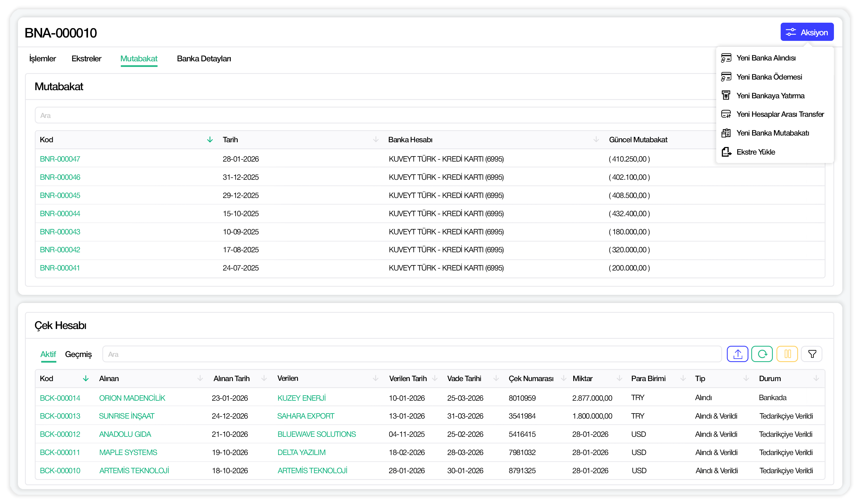Click the Aksiyon button
The width and height of the screenshot is (860, 504).
click(x=807, y=32)
